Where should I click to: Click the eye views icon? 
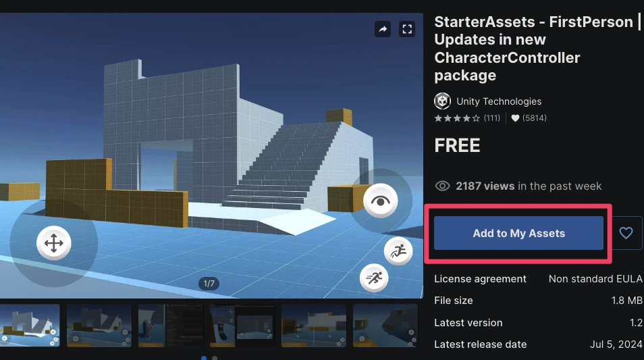click(x=442, y=186)
